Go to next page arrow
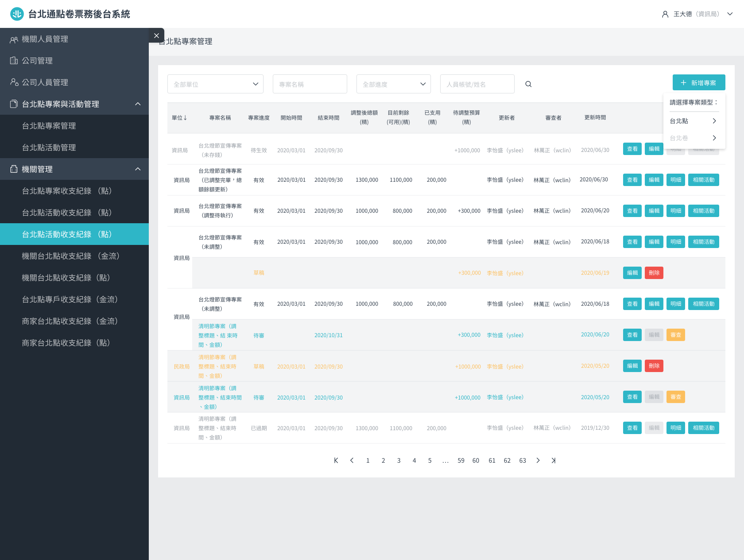 538,460
